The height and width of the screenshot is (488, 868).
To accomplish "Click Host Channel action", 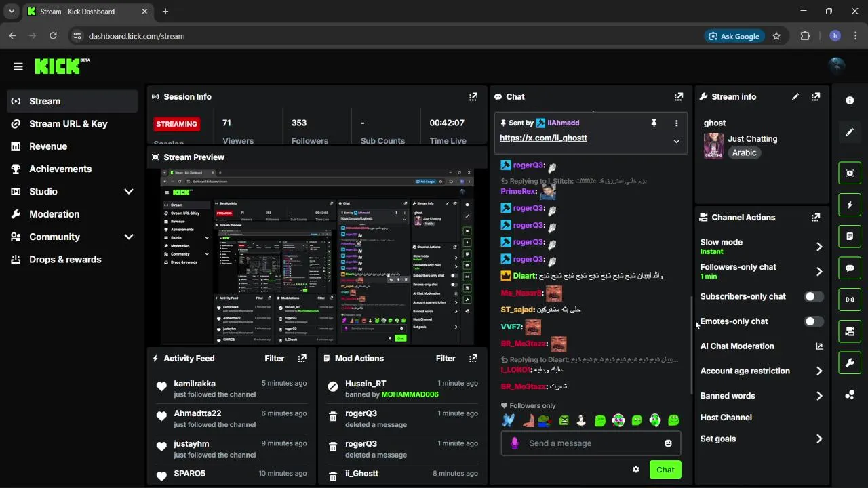I will point(726,418).
